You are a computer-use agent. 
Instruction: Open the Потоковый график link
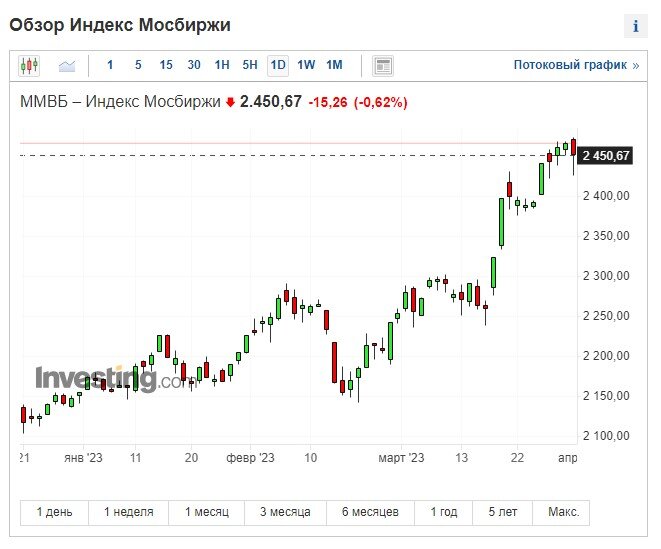coord(576,65)
